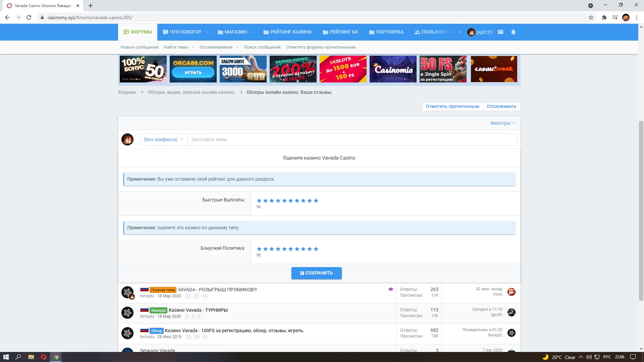The height and width of the screenshot is (362, 644).
Task: Open Обзоры онлайн казино. Ваши отзывы breadcrumb
Action: pos(289,92)
